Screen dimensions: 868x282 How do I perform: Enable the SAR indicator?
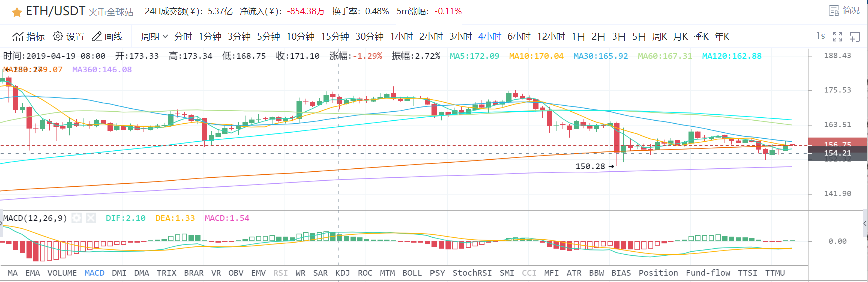[x=320, y=273]
